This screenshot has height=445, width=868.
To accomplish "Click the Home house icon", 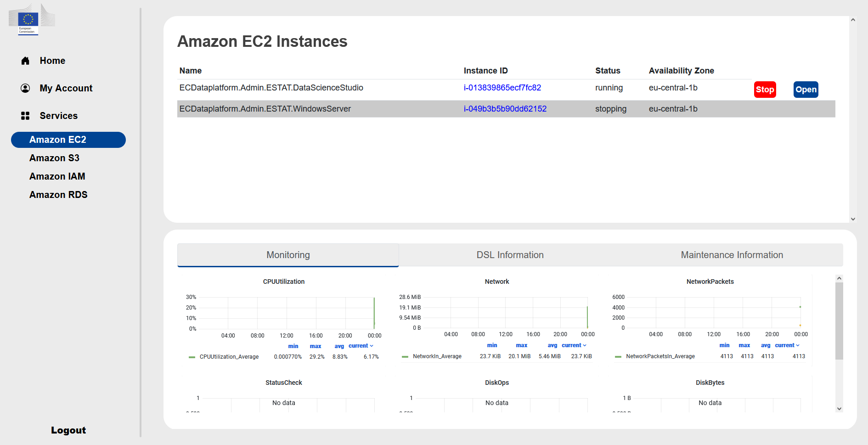I will 25,61.
